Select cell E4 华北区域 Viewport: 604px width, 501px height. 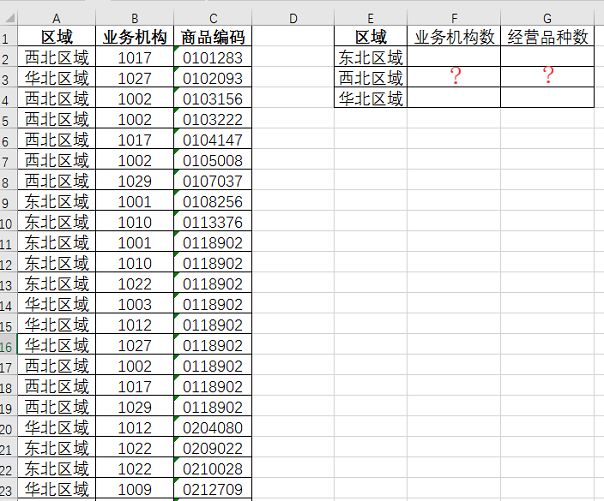tap(371, 98)
